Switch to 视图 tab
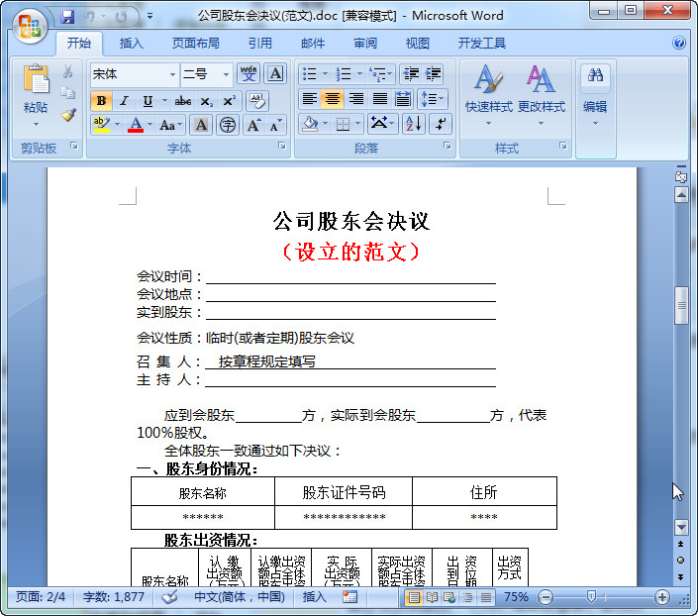Screen dimensions: 698x616 tap(417, 44)
